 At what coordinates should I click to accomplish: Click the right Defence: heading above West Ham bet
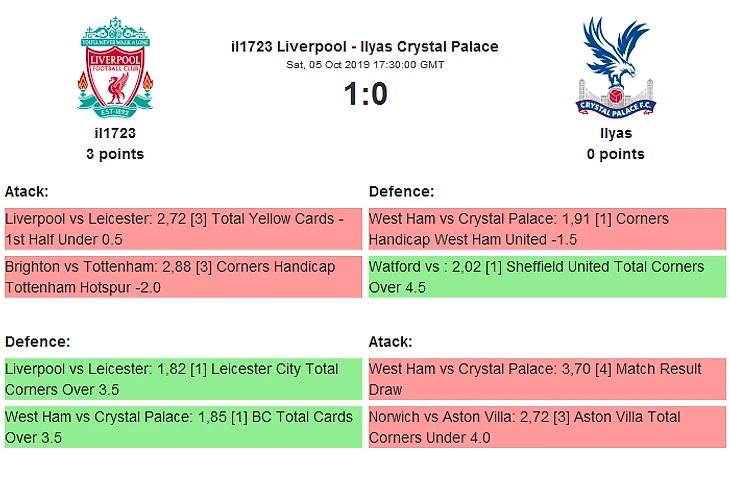click(401, 191)
